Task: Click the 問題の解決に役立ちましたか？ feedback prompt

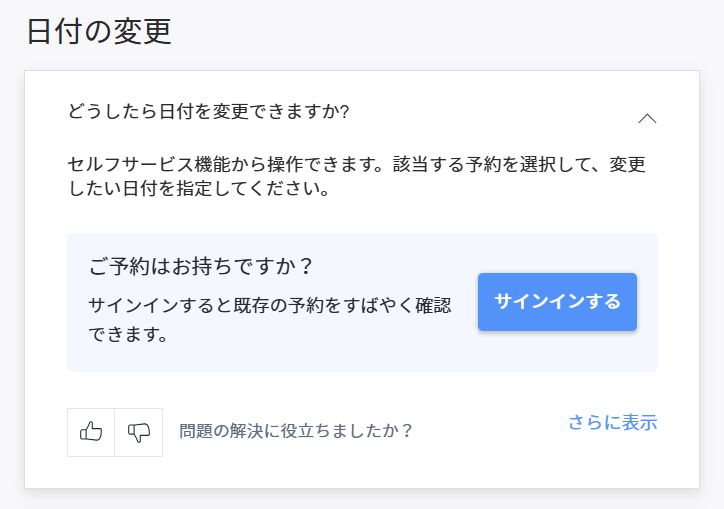Action: 296,431
